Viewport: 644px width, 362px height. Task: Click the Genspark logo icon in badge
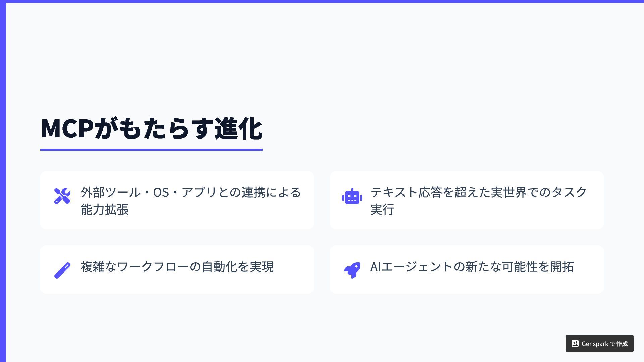pyautogui.click(x=575, y=344)
